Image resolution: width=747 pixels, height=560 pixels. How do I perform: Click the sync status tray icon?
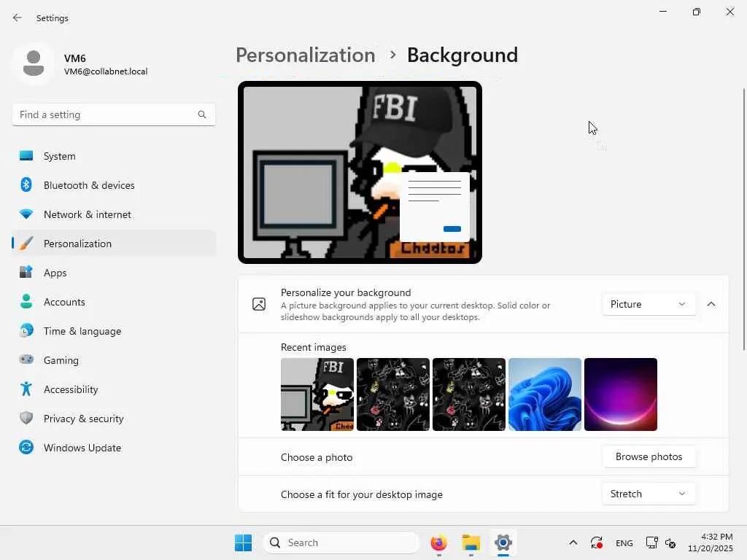(x=597, y=542)
